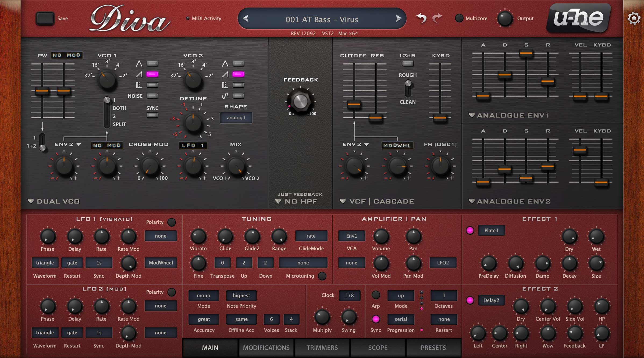
Task: Click the filter CUTOFF slider handle
Action: click(354, 104)
